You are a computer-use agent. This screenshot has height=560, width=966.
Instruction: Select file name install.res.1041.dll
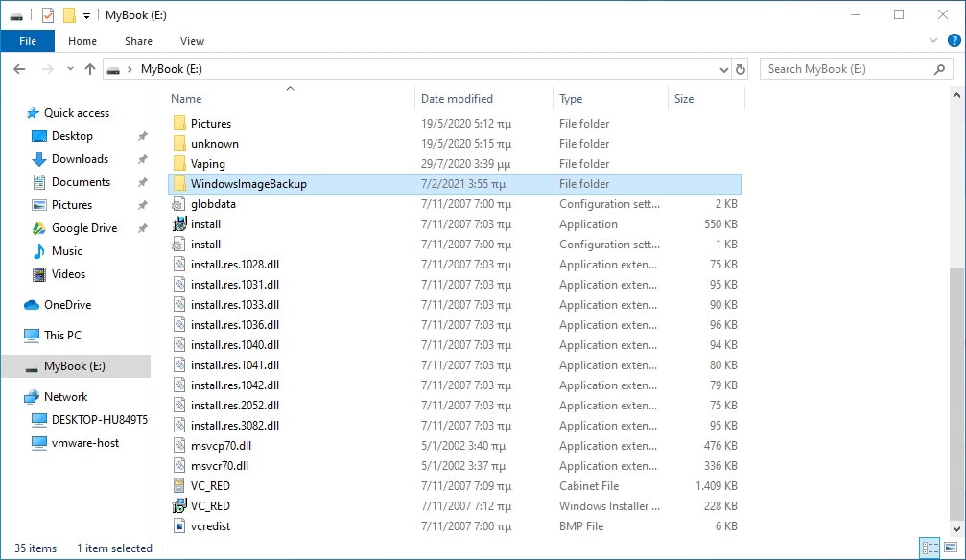click(x=235, y=365)
